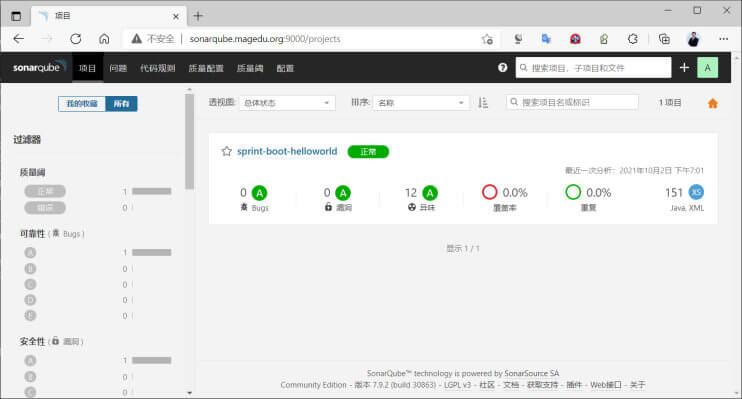Screen dimensions: 742x399
Task: Select 我的收藏 favorites toggle
Action: (82, 104)
